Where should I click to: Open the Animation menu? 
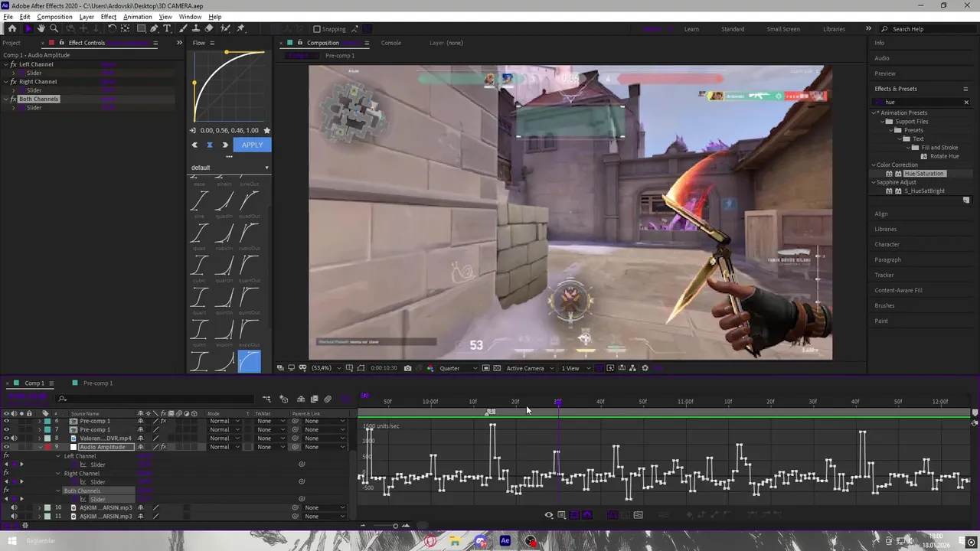point(137,17)
